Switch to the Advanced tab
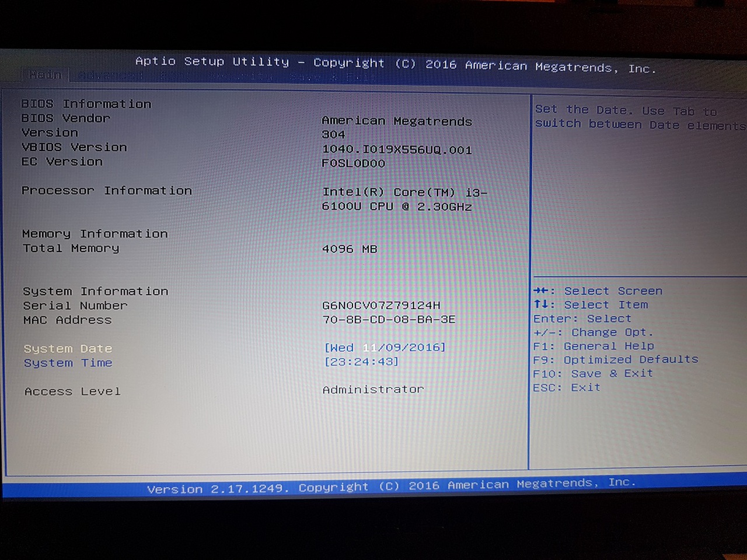Viewport: 747px width, 560px height. point(110,75)
